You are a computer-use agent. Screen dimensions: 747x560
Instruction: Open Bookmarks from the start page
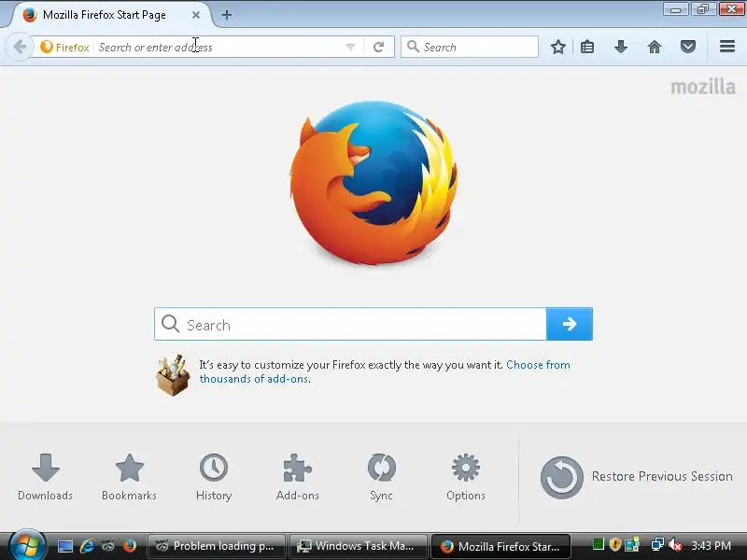(x=129, y=477)
